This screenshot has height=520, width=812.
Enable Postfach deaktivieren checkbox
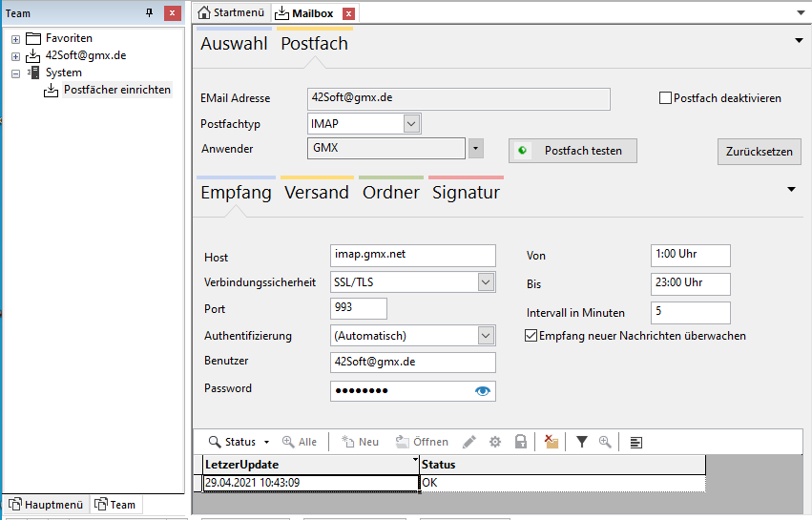pos(665,98)
